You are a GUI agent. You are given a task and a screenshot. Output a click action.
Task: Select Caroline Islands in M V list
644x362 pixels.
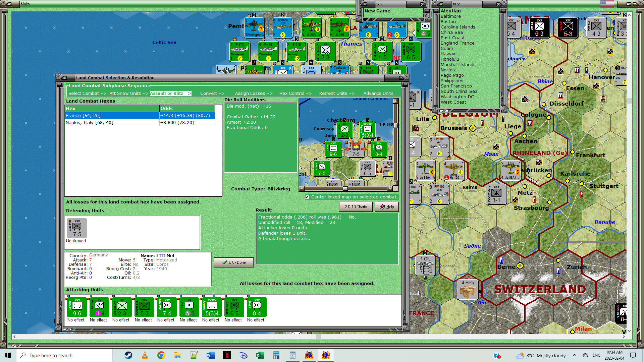pos(458,27)
